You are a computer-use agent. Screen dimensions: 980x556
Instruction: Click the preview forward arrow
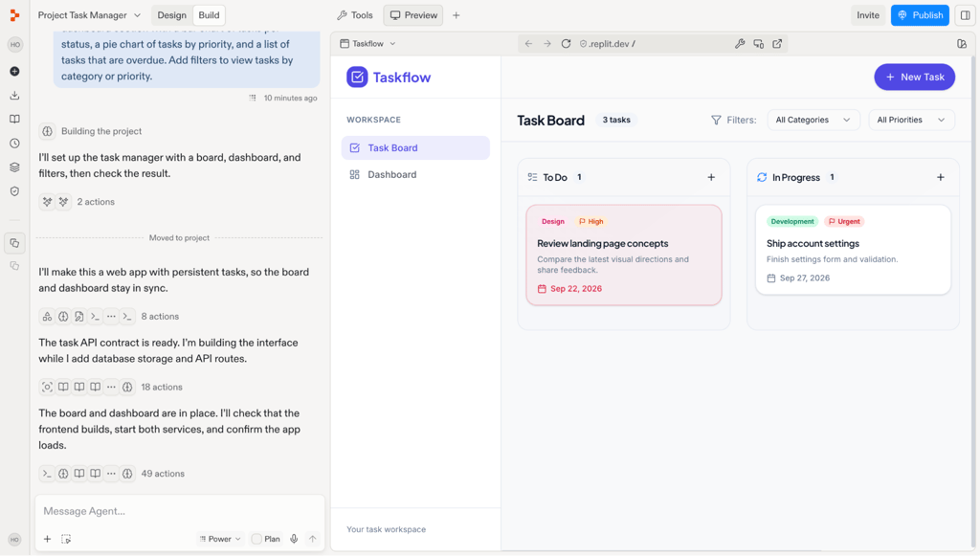(546, 44)
